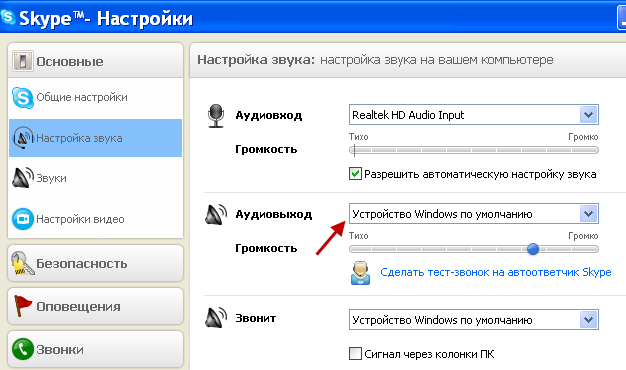Uncheck Разрешить автоматическую настройку звука
Image resolution: width=626 pixels, height=370 pixels.
pos(355,174)
